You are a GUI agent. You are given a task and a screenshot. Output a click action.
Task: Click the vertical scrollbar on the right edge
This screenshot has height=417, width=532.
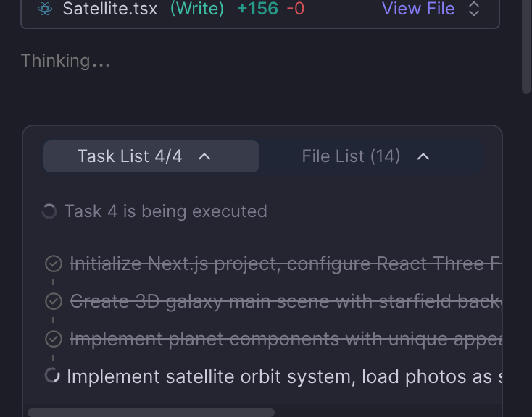click(526, 43)
